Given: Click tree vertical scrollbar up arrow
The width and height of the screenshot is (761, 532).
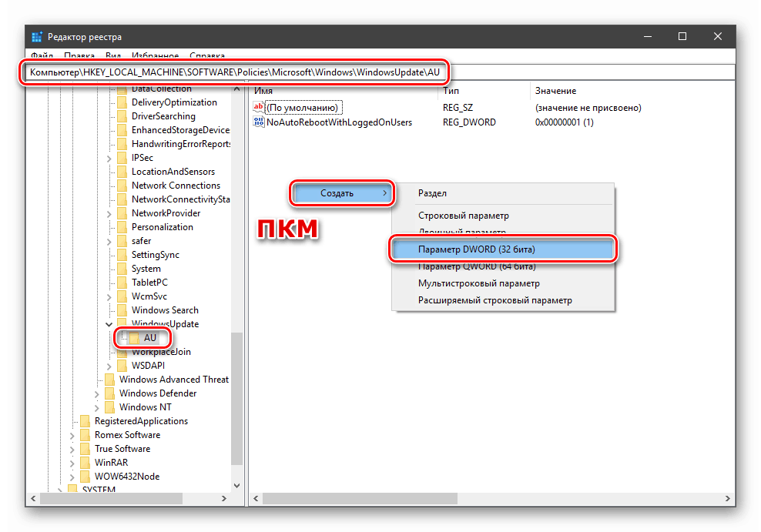Looking at the screenshot, I should tap(236, 89).
